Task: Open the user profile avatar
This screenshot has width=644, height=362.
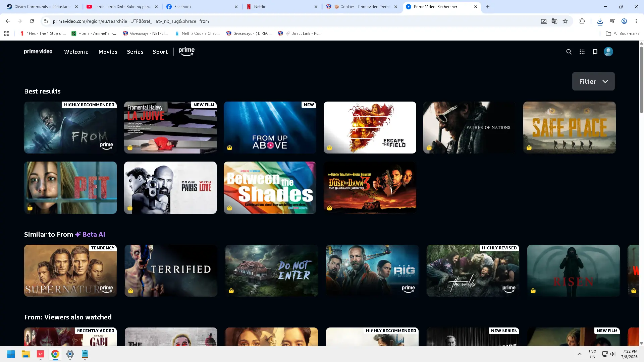Action: (608, 52)
